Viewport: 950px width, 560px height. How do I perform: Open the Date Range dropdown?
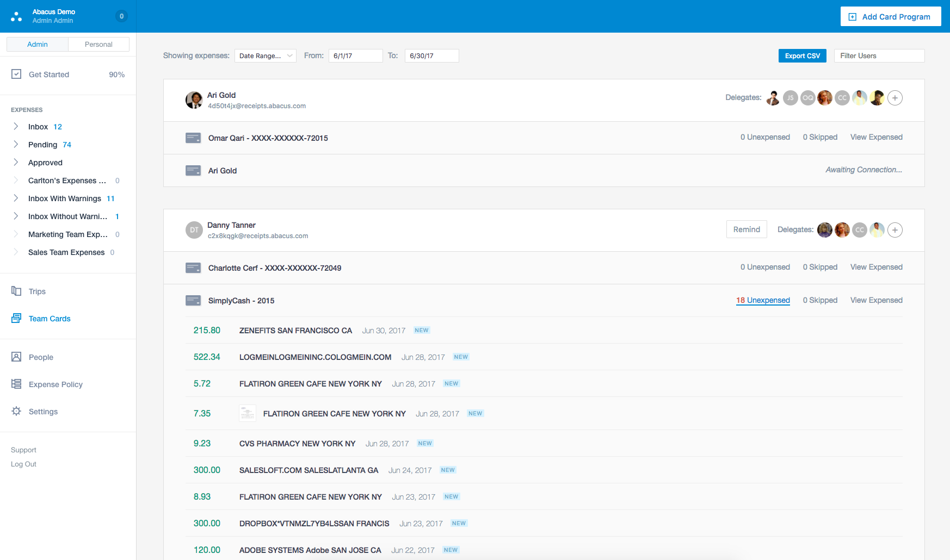[266, 55]
